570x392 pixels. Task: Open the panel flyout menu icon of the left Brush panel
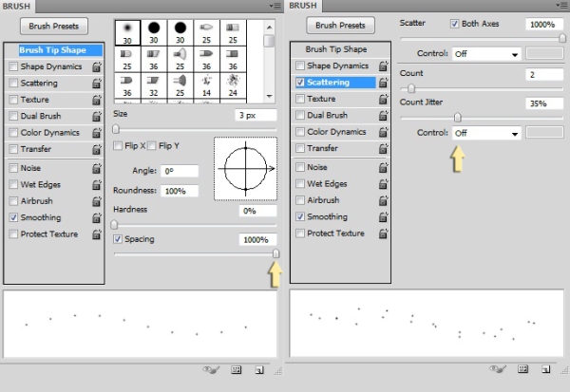point(276,6)
